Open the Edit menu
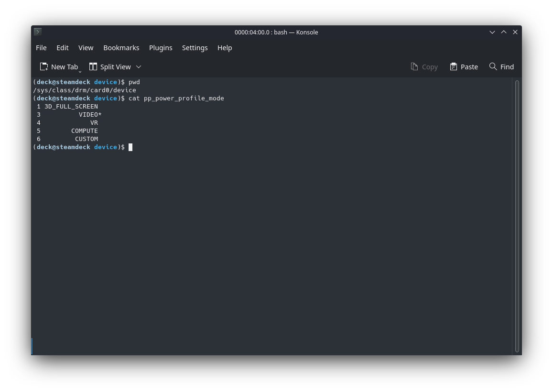Image resolution: width=553 pixels, height=392 pixels. (63, 48)
